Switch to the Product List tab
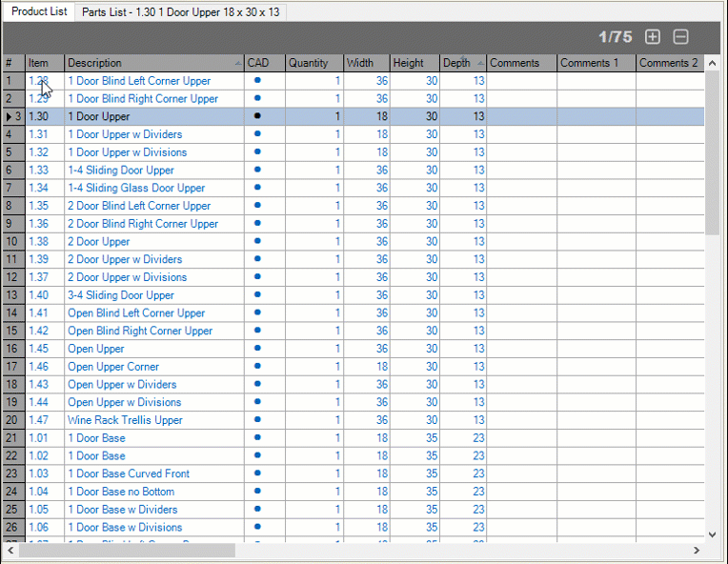The width and height of the screenshot is (728, 564). click(39, 11)
